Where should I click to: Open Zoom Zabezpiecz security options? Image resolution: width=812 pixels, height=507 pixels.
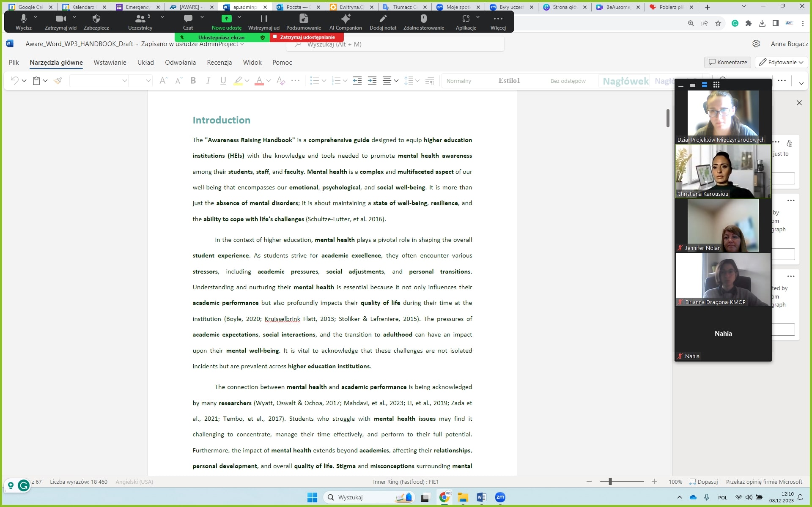point(96,22)
